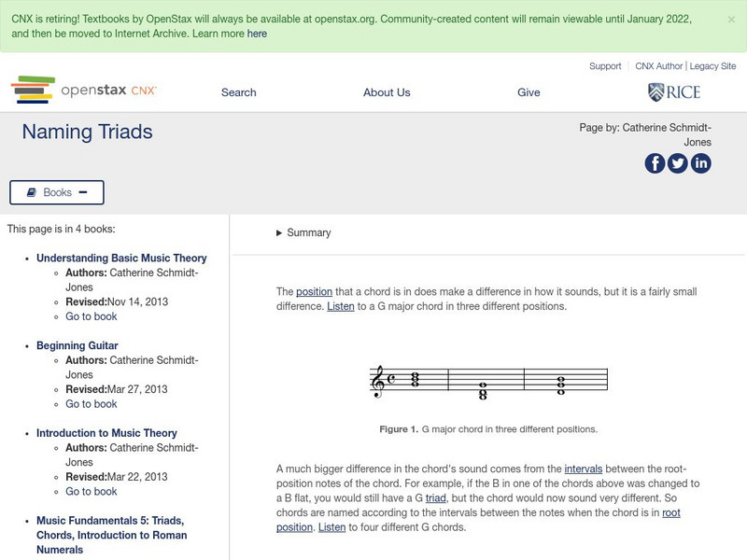747x560 pixels.
Task: Open the Search menu item
Action: point(238,92)
